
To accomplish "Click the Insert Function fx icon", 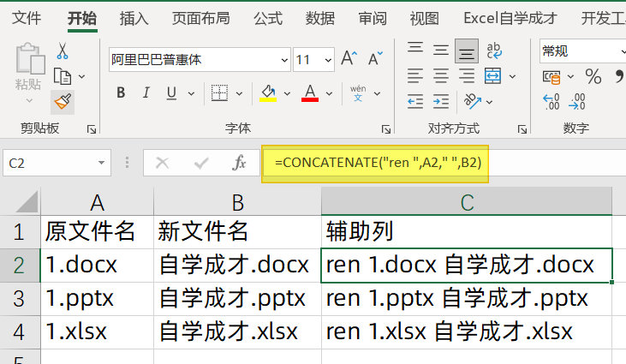I will point(239,163).
